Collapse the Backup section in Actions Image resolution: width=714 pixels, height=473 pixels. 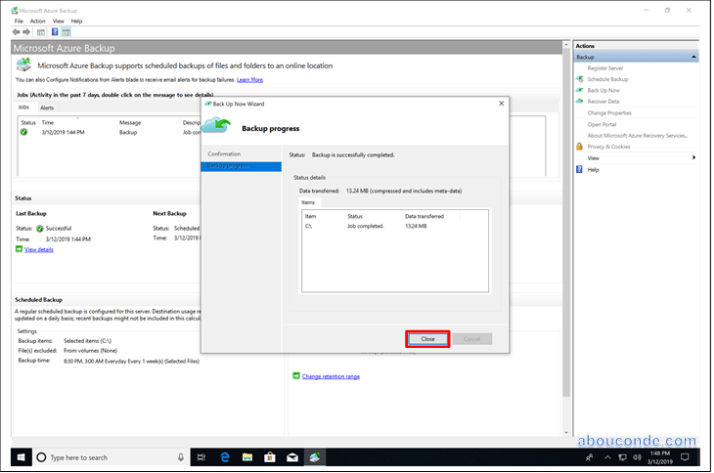[693, 57]
